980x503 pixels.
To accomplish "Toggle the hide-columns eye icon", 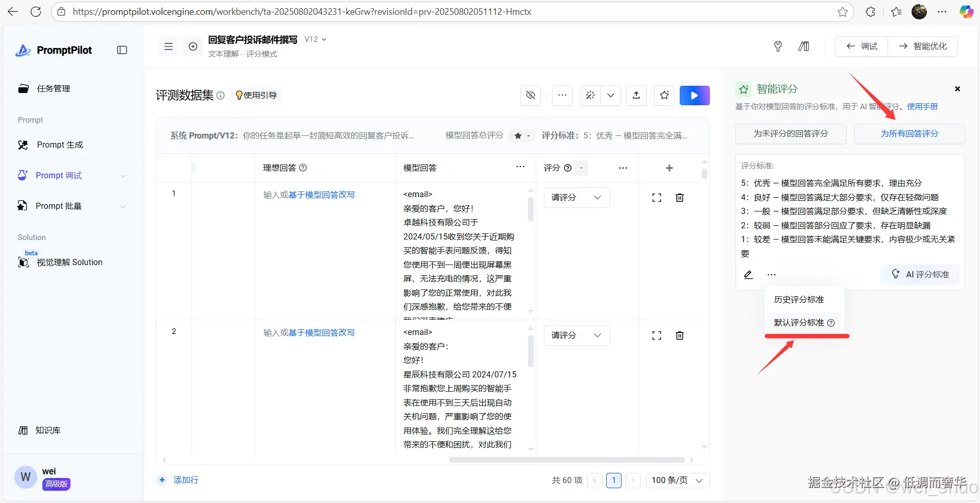I will click(x=530, y=95).
